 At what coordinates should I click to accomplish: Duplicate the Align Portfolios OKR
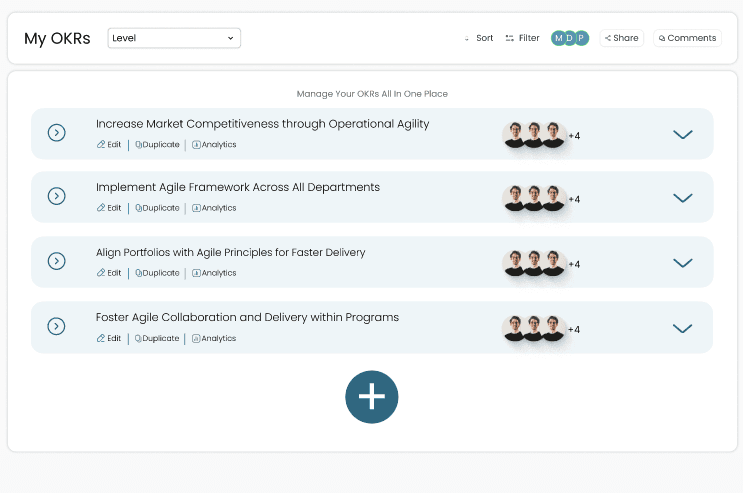point(157,273)
